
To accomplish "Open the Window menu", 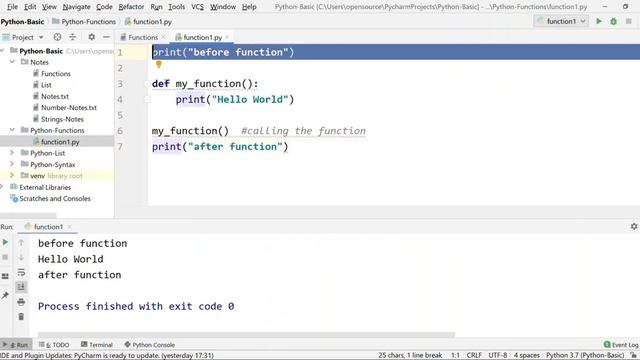I will (x=223, y=7).
